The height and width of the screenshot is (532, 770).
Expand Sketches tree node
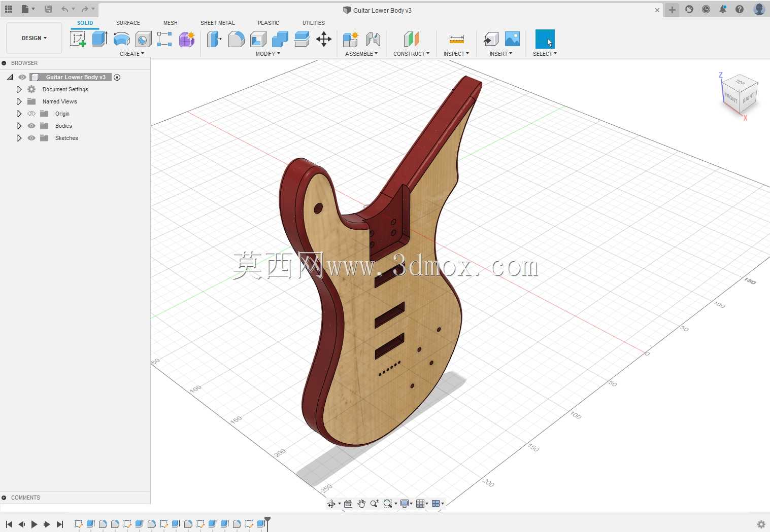tap(19, 138)
